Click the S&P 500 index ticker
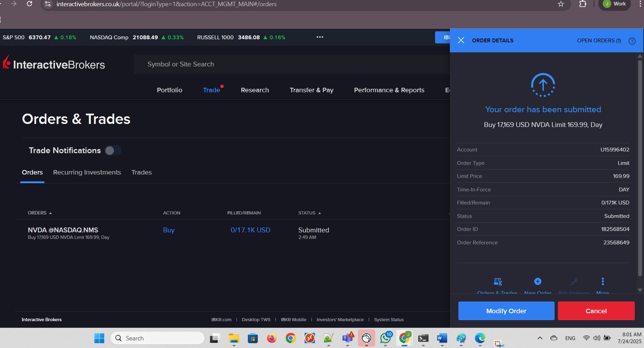 click(x=39, y=37)
